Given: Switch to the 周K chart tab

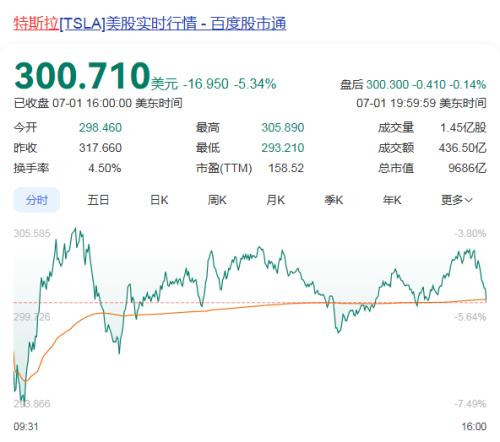Looking at the screenshot, I should point(217,200).
